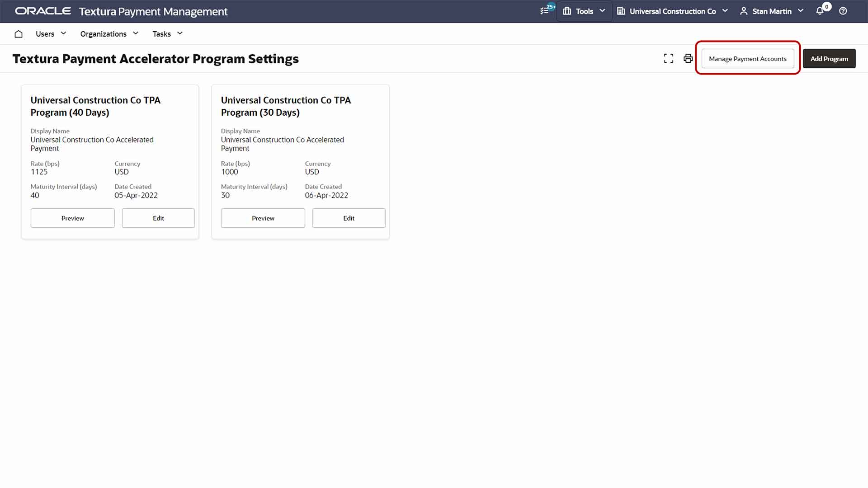Open the Tasks menu

(166, 33)
